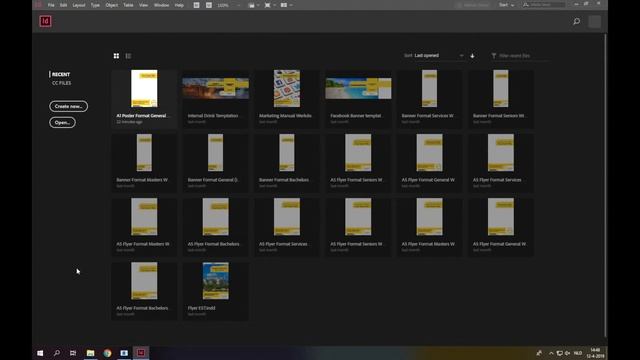Click the Open... button
The height and width of the screenshot is (360, 640).
(62, 122)
